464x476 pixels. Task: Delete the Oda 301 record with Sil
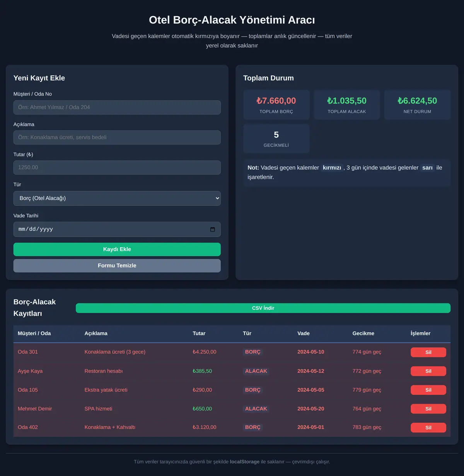tap(428, 352)
